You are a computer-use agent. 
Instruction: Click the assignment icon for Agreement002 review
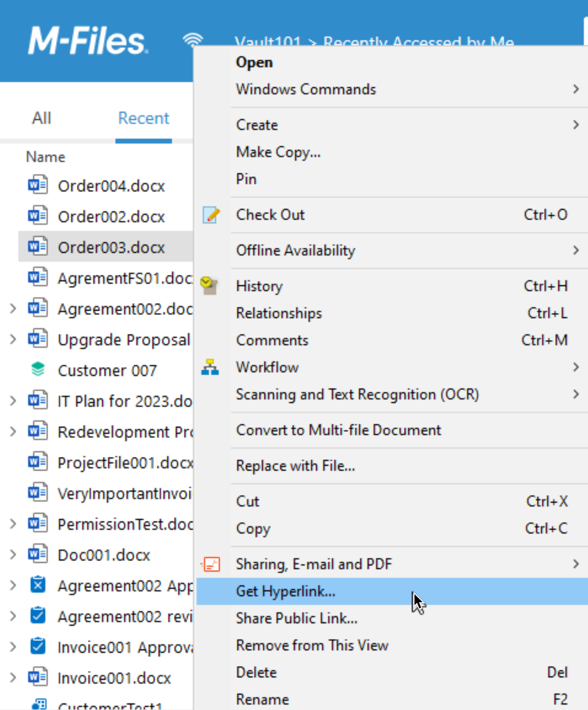tap(38, 616)
